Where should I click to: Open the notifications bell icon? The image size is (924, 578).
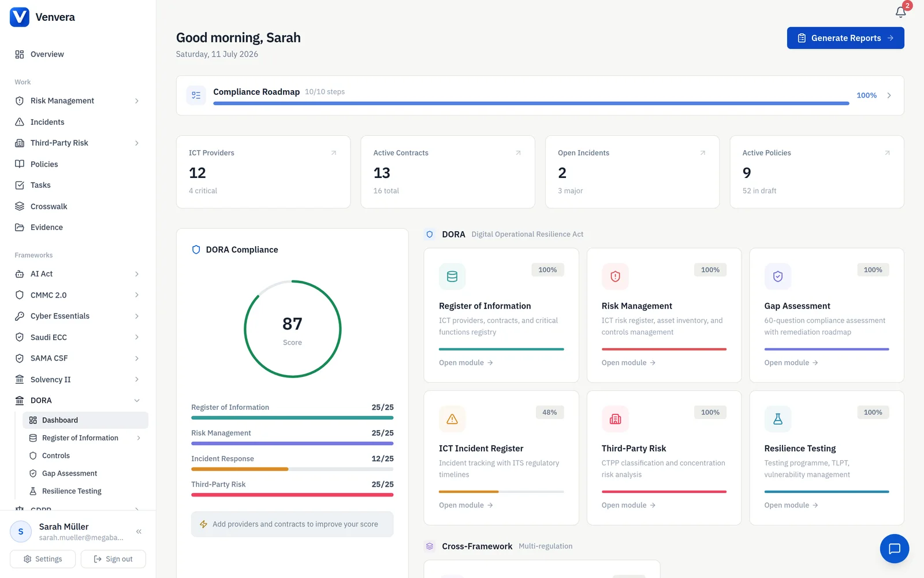900,12
